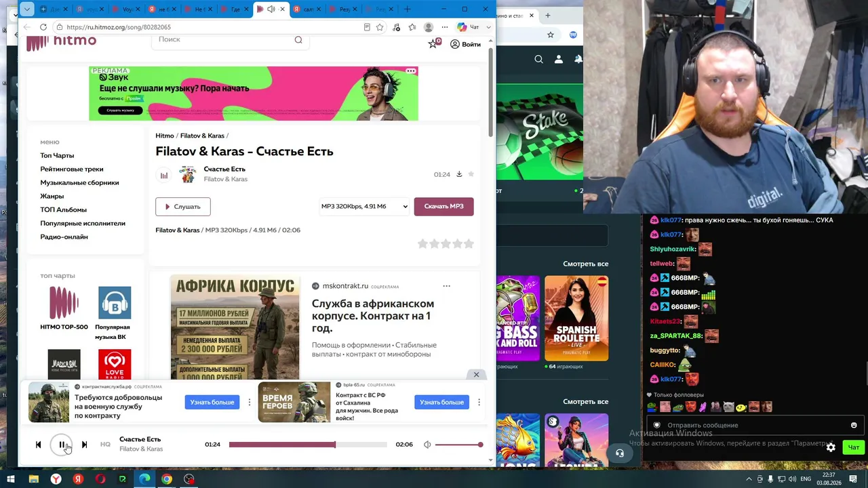Adjust the player volume slider
This screenshot has width=868, height=488.
click(x=459, y=445)
